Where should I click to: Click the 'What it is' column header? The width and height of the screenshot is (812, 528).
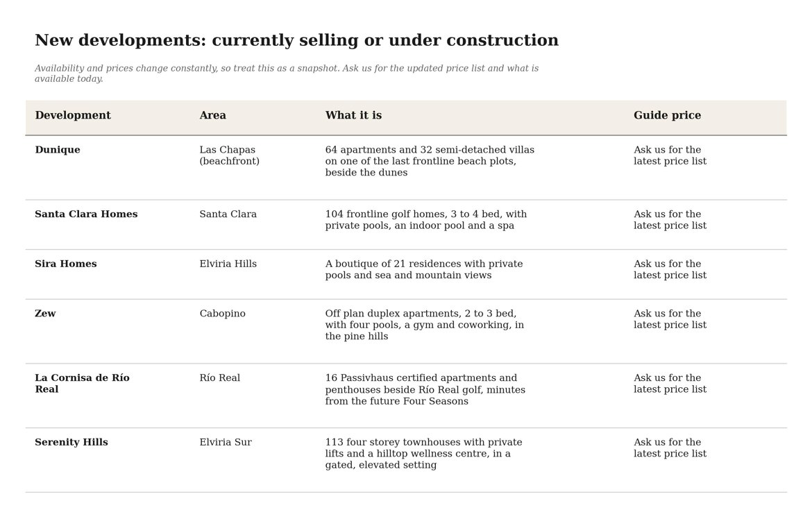[x=354, y=115]
